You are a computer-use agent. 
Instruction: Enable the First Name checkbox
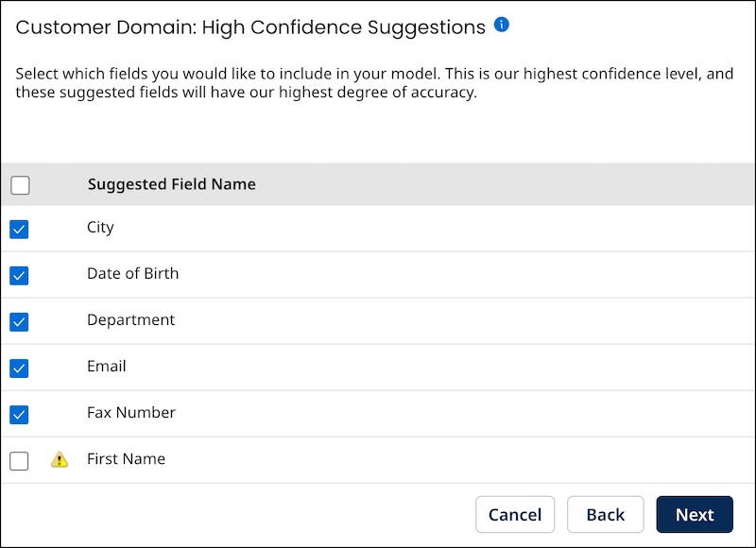click(19, 460)
